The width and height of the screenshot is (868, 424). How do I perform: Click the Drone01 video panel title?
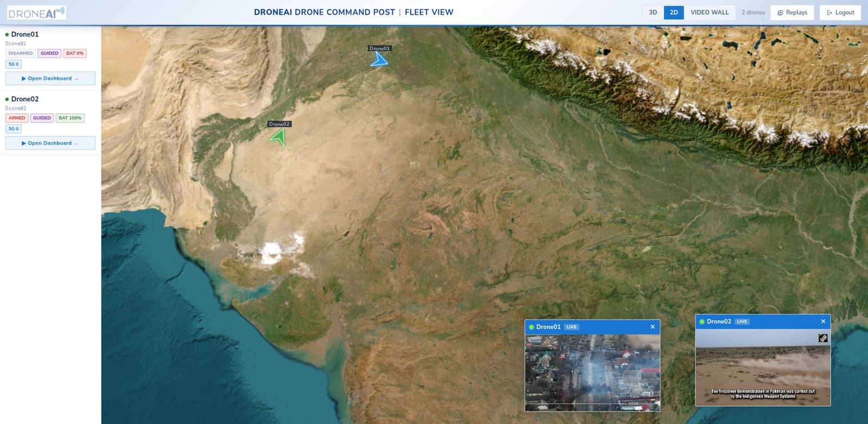coord(548,327)
